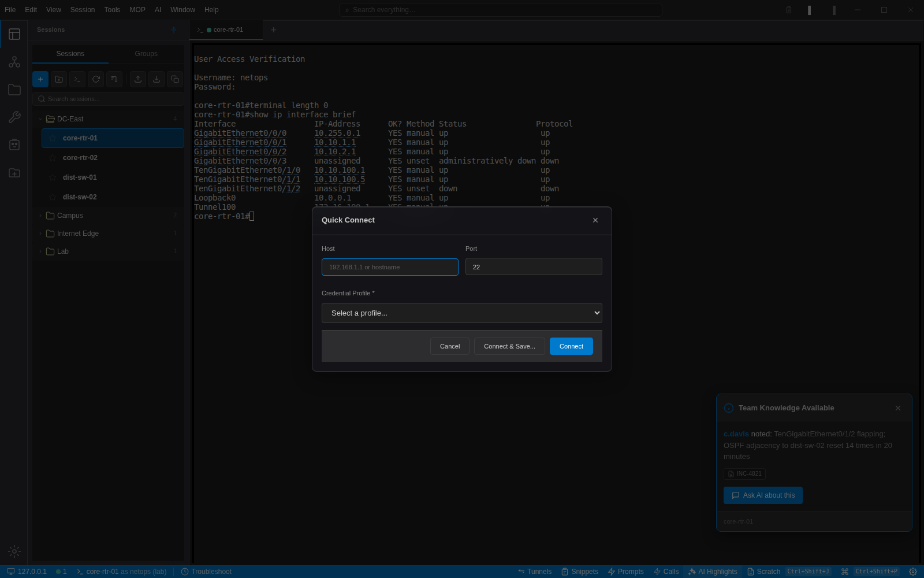Click the Search everything bar

pyautogui.click(x=500, y=10)
